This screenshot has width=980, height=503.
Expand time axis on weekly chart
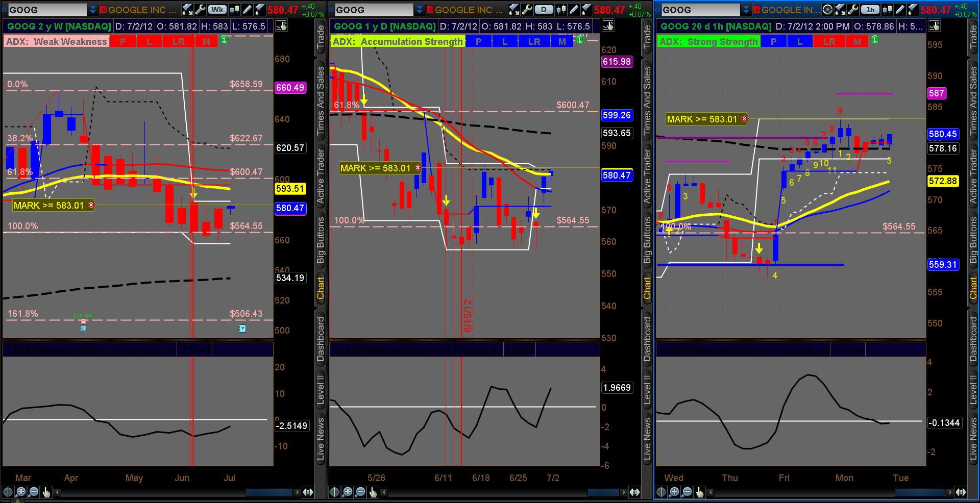308,492
